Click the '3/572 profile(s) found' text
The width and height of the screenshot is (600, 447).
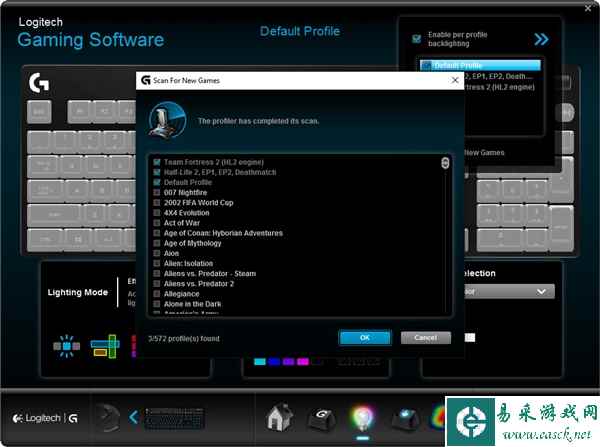[184, 339]
